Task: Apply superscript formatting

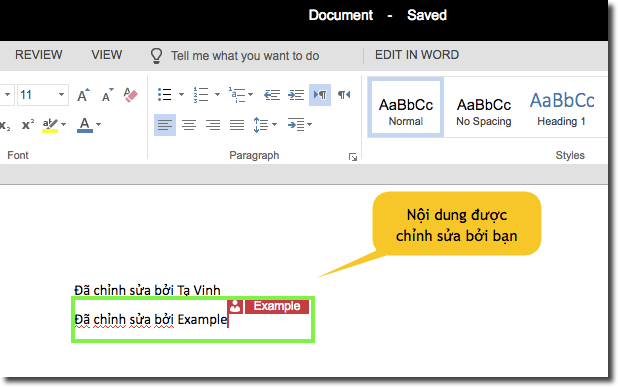Action: click(28, 125)
